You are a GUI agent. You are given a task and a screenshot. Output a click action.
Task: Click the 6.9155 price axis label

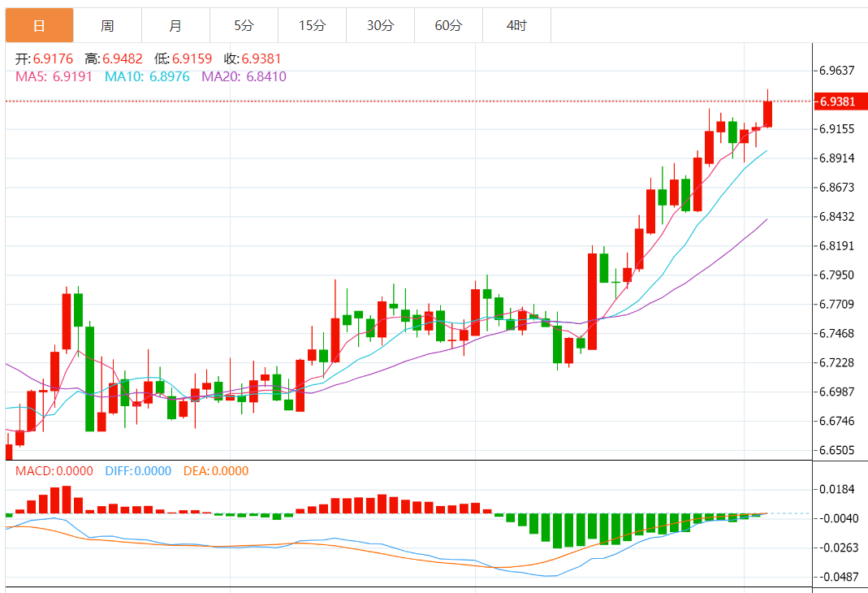click(837, 129)
